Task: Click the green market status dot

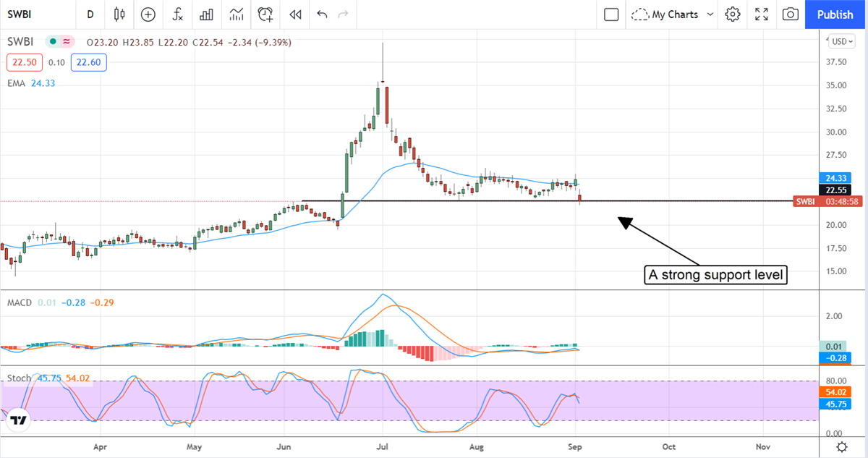Action: 51,43
